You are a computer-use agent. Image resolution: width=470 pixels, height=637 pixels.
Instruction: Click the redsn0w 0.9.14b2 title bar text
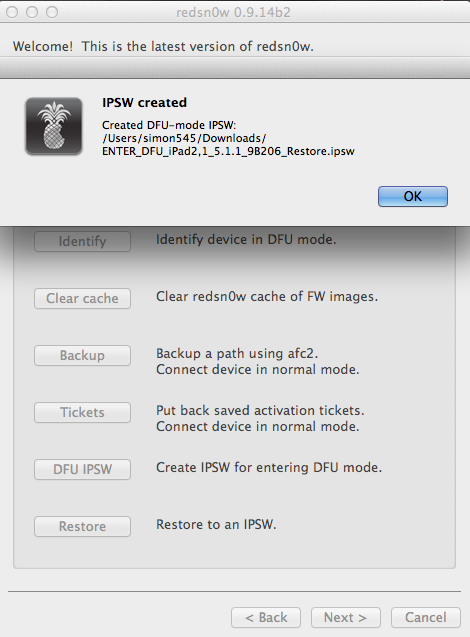tap(234, 12)
